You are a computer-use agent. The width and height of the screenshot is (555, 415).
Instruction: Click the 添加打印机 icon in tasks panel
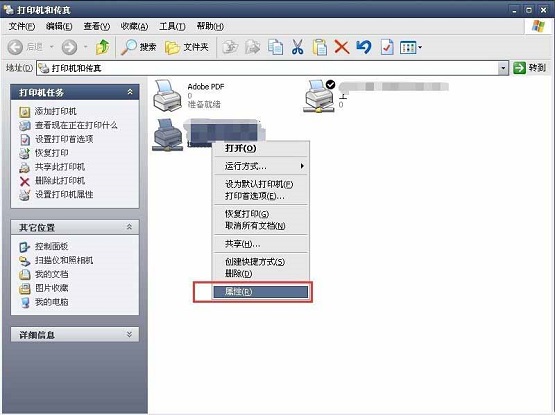[24, 112]
